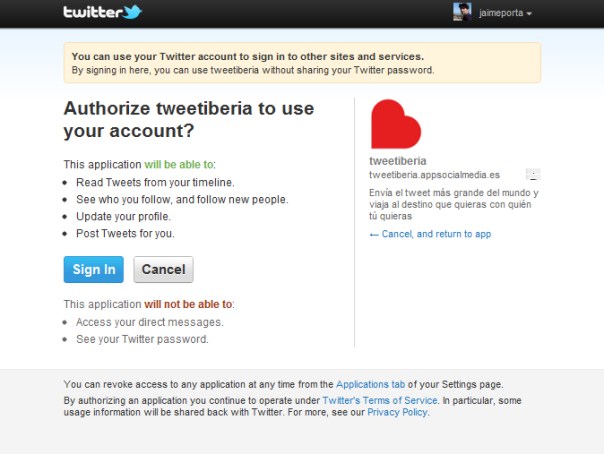This screenshot has width=604, height=454.
Task: Click the Twitter logo in header
Action: tap(102, 12)
